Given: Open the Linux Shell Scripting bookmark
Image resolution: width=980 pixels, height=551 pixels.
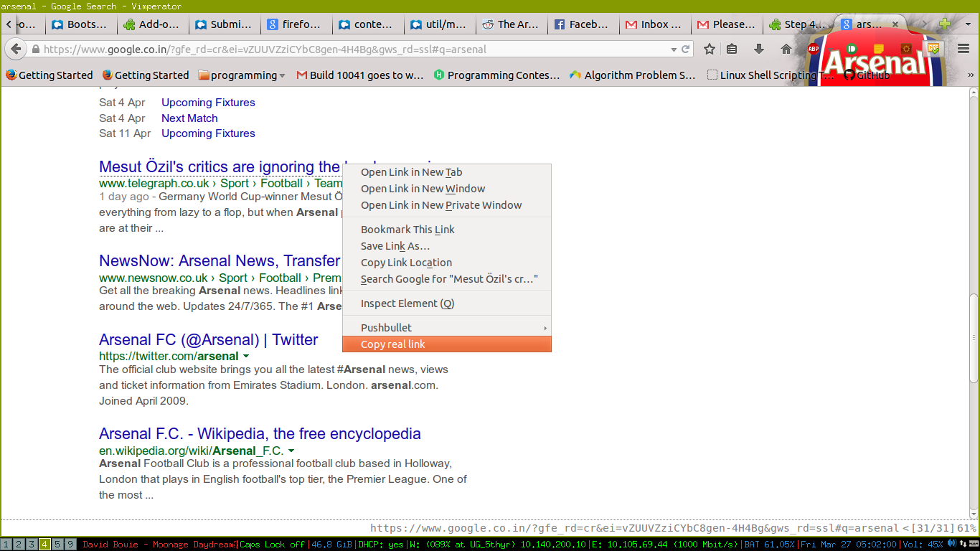Looking at the screenshot, I should [x=771, y=75].
